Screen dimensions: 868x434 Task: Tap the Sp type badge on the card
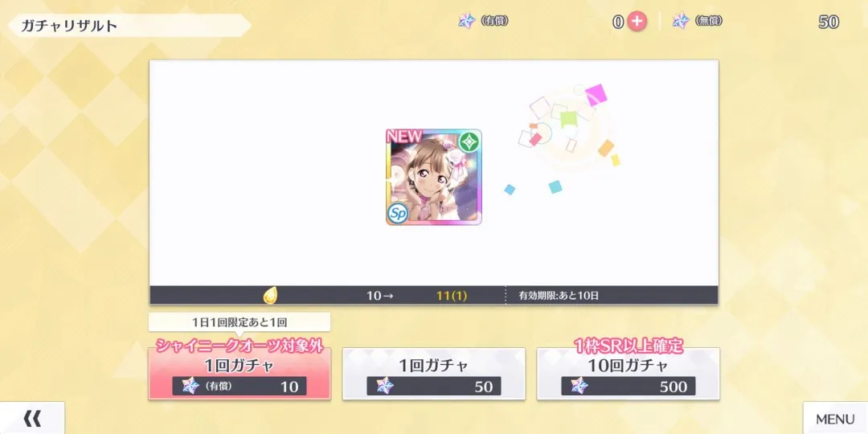coord(398,212)
